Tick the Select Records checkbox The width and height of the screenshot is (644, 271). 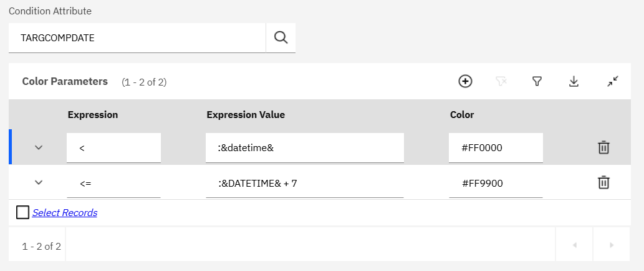click(23, 213)
